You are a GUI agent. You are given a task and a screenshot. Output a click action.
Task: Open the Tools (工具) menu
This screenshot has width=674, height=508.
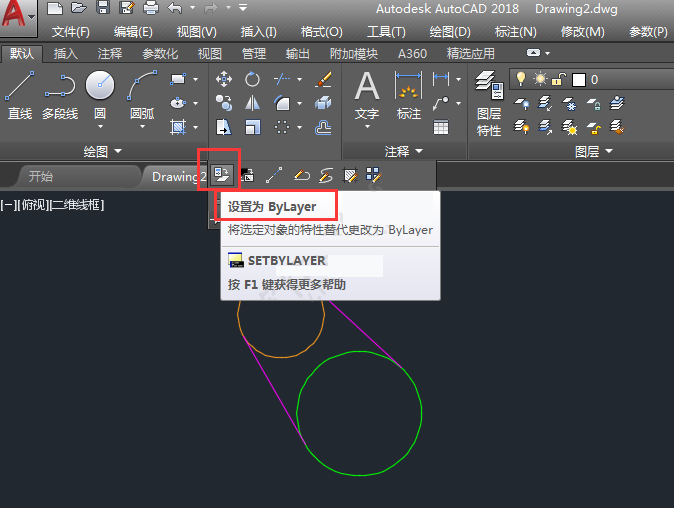(x=386, y=32)
